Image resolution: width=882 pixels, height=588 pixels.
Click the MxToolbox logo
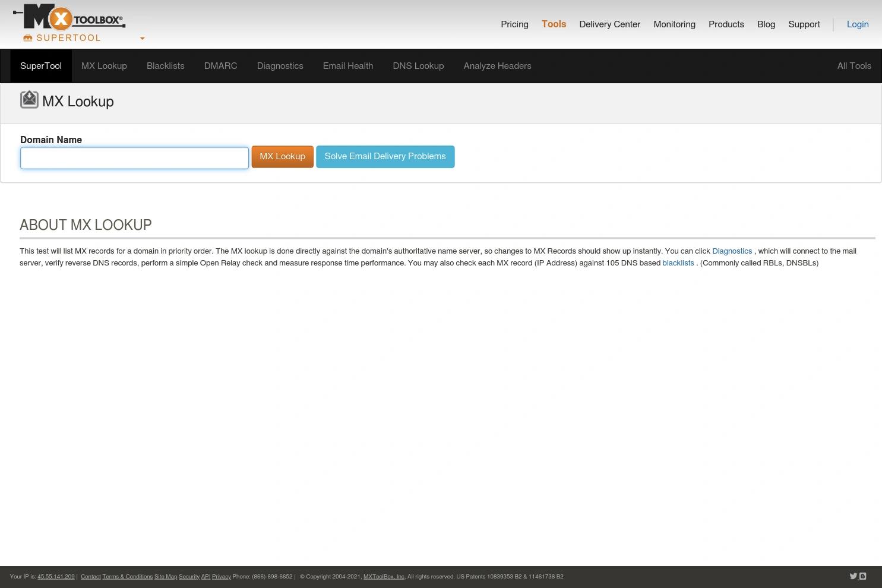tap(69, 17)
